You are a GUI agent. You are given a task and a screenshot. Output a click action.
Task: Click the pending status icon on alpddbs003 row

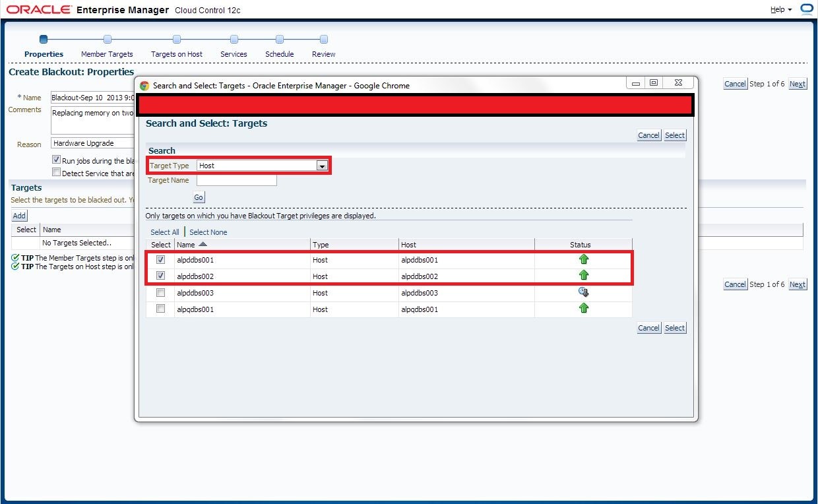[583, 292]
